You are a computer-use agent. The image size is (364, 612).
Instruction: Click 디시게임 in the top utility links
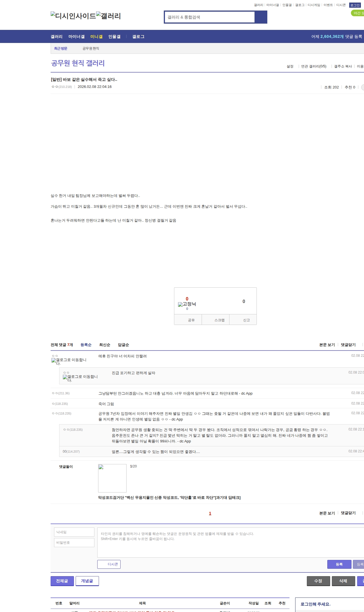(x=314, y=5)
